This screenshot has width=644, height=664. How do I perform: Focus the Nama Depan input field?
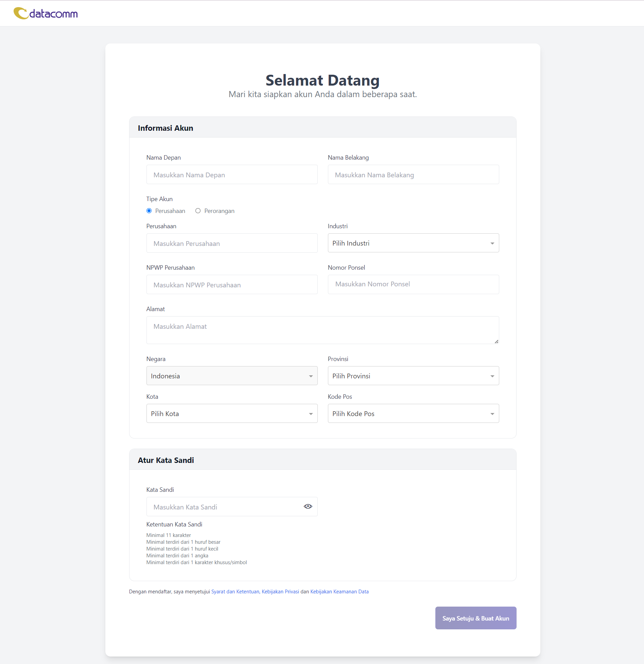[x=232, y=175]
